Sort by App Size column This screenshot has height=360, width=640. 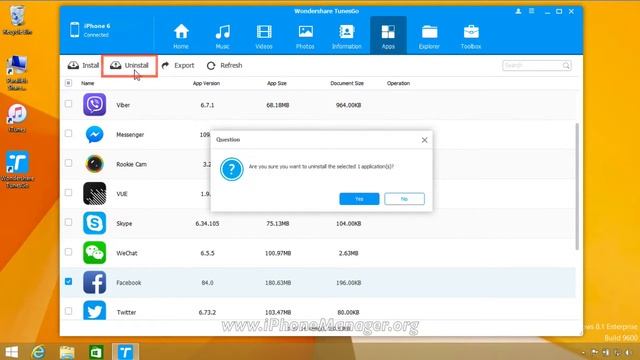[277, 83]
